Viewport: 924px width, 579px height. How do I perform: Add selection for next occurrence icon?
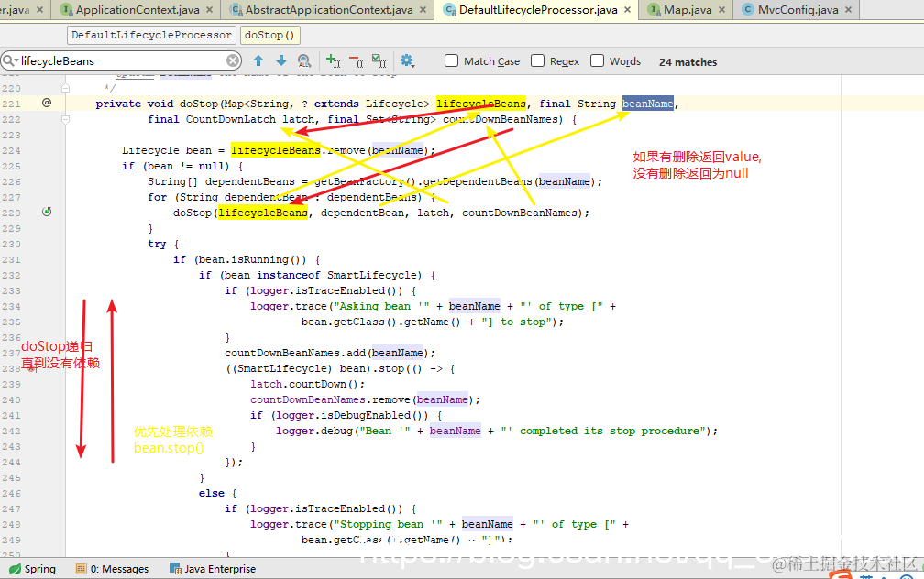pyautogui.click(x=333, y=60)
